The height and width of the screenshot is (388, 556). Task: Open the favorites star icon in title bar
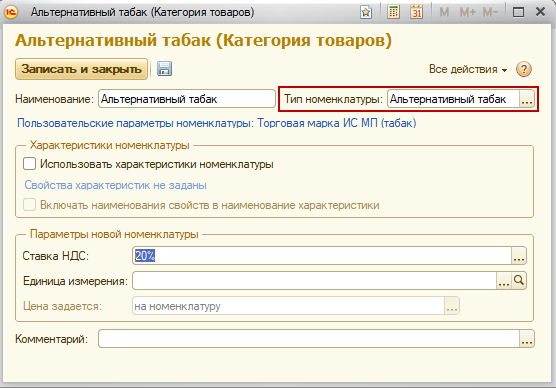[x=366, y=12]
